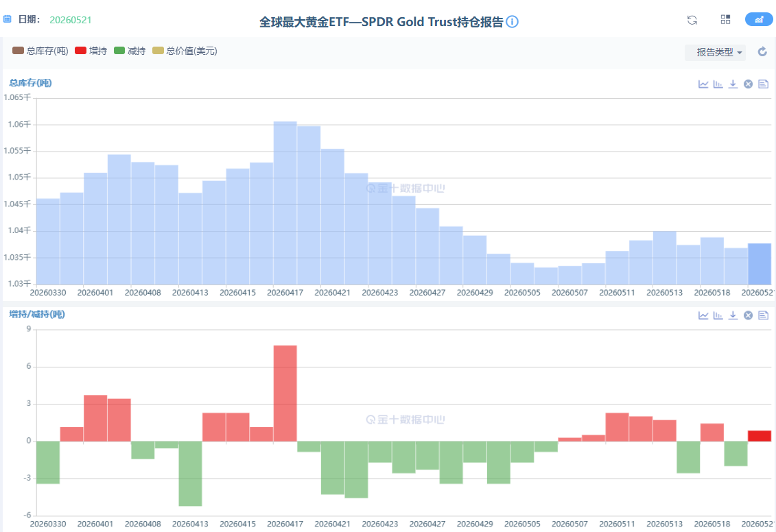Switch 总库存 chart to bar view
The height and width of the screenshot is (532, 776).
[x=718, y=84]
